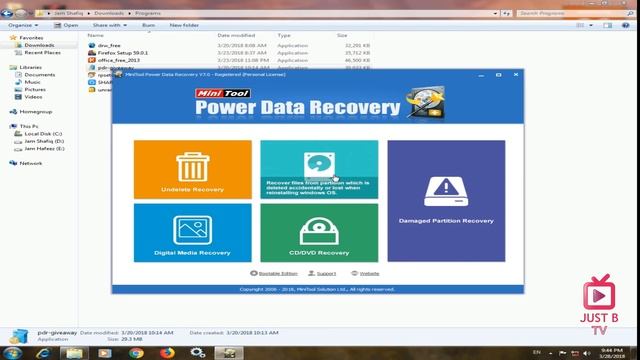Click the volume icon in system tray
This screenshot has width=640, height=360.
587,353
